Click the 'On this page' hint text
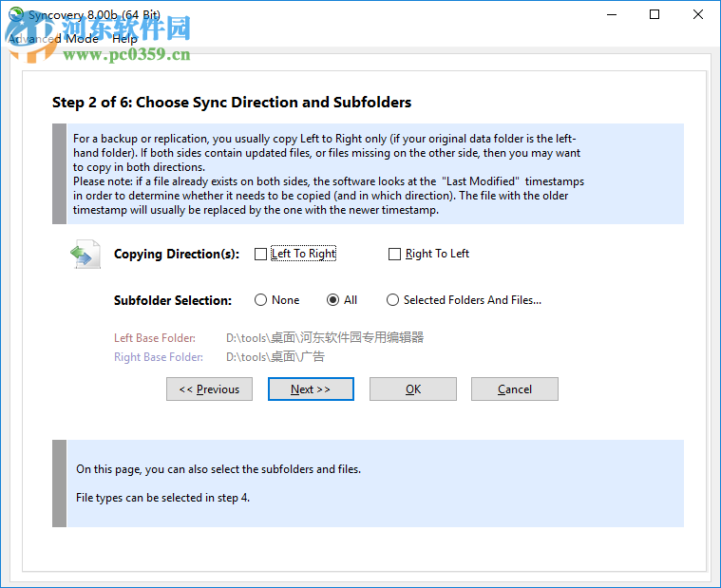Screen dimensions: 721x588 tap(218, 469)
